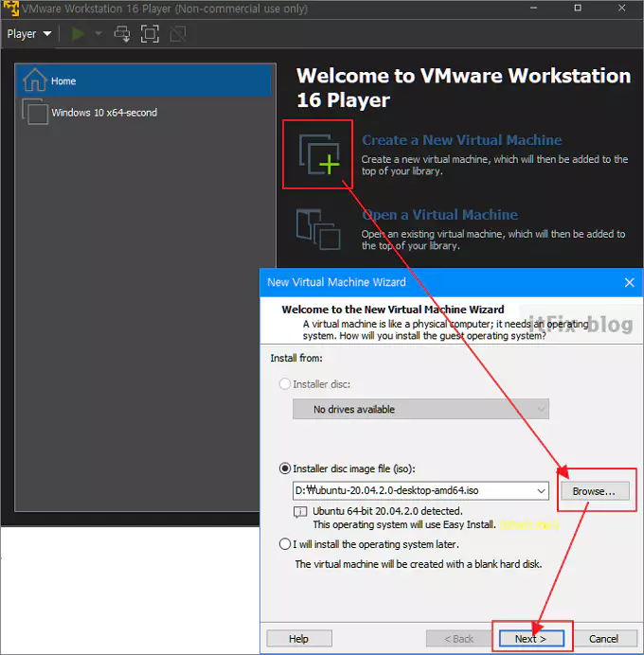The height and width of the screenshot is (655, 644).
Task: Click the Unity mode toolbar icon
Action: (x=178, y=34)
